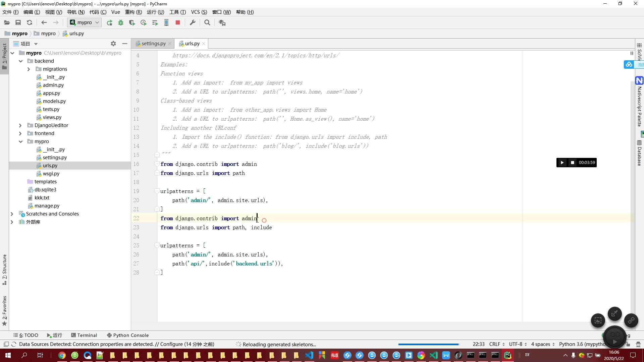Click the Search Everywhere magnifier icon
The height and width of the screenshot is (362, 644).
pyautogui.click(x=207, y=23)
